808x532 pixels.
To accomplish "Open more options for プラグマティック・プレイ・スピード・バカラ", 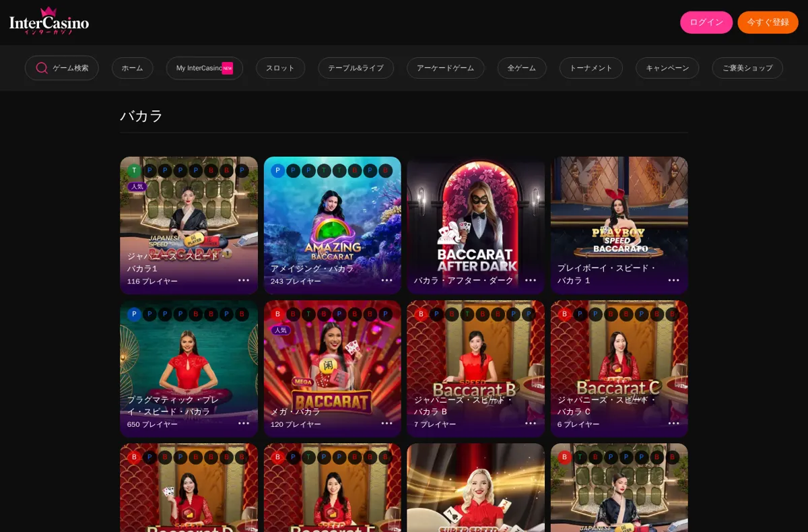I will (244, 424).
